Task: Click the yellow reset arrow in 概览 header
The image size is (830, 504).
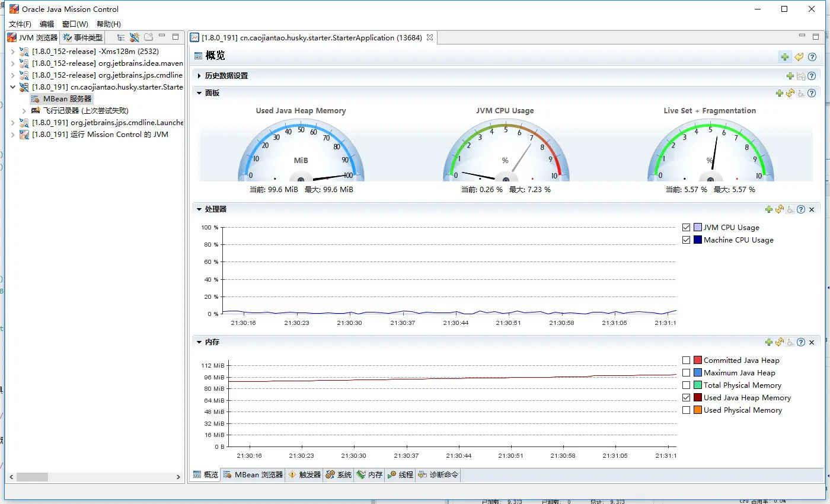Action: point(799,57)
